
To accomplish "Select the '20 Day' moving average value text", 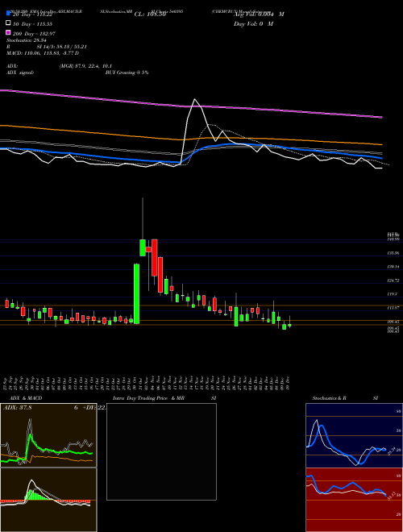I will tap(32, 15).
